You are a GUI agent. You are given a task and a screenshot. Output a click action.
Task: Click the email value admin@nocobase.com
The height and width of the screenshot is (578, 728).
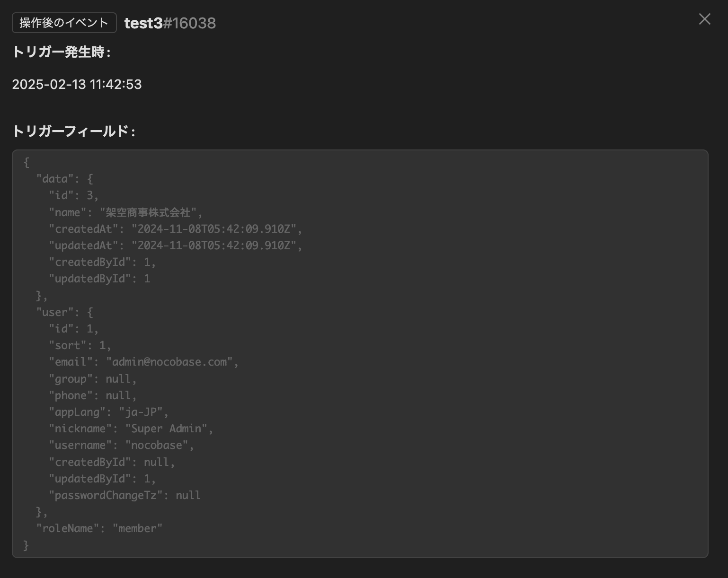(x=169, y=362)
